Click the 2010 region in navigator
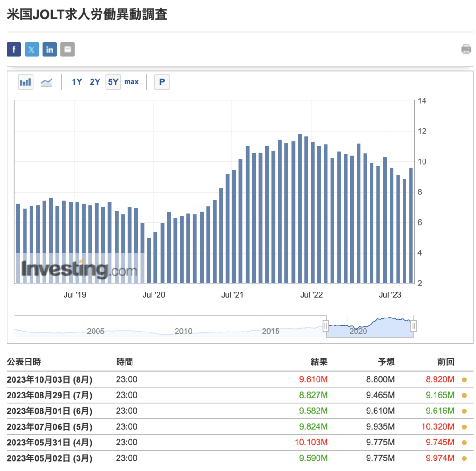This screenshot has width=476, height=471. pyautogui.click(x=183, y=331)
